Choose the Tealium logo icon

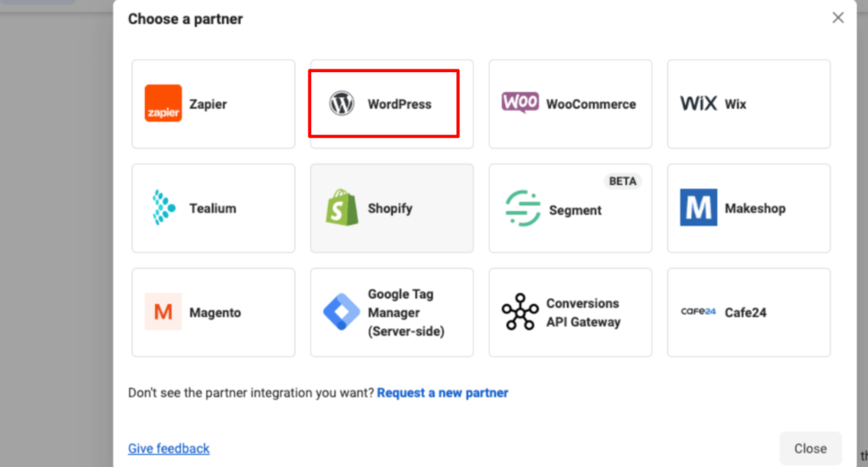(164, 208)
